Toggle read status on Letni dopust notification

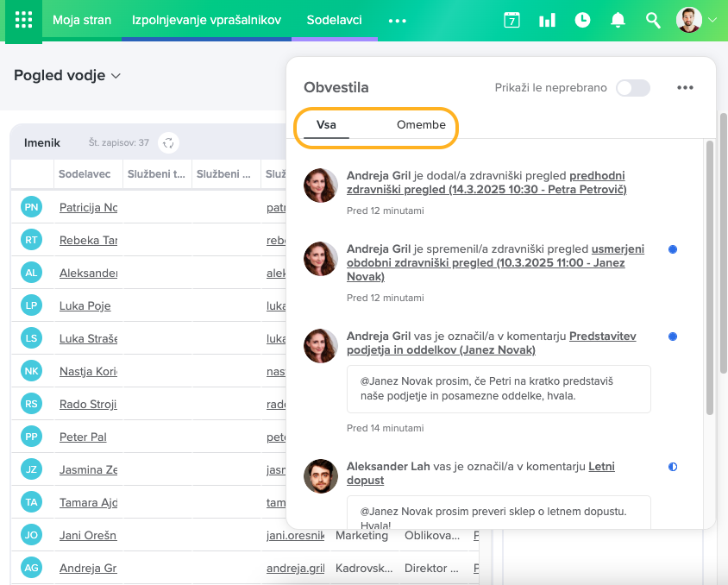click(673, 467)
